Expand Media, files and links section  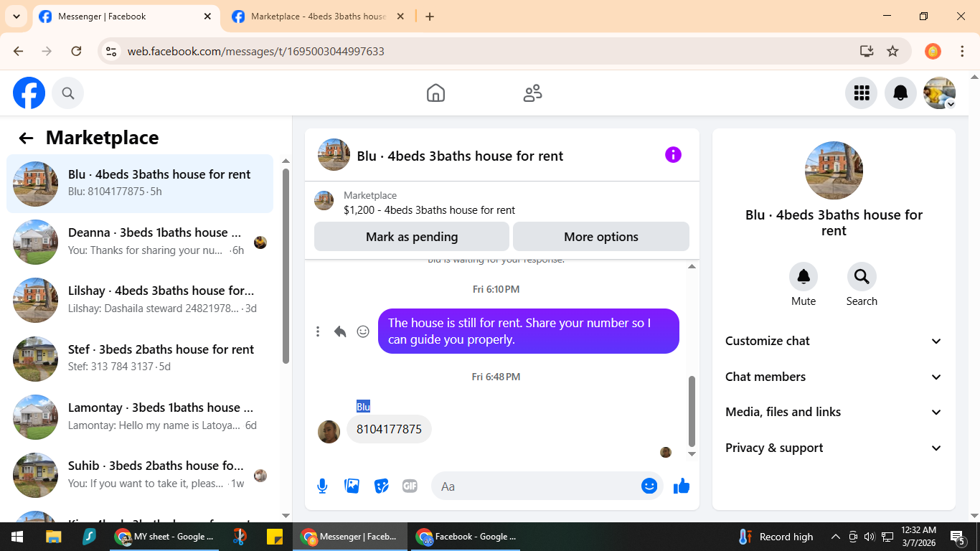834,413
